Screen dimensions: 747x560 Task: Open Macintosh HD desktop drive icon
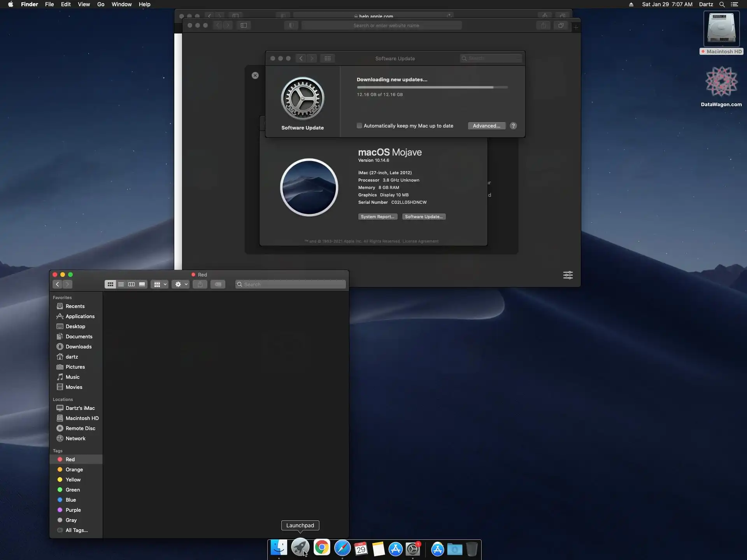click(x=721, y=30)
